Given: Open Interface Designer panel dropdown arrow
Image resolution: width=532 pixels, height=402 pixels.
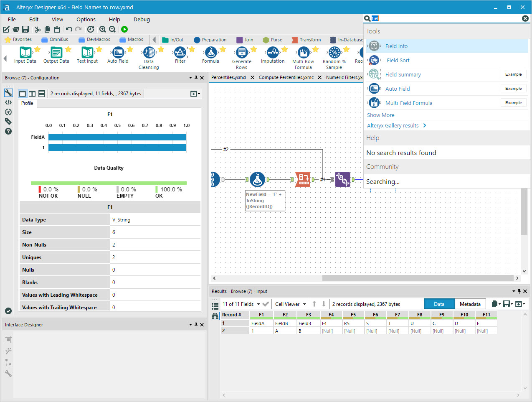Looking at the screenshot, I should 191,325.
